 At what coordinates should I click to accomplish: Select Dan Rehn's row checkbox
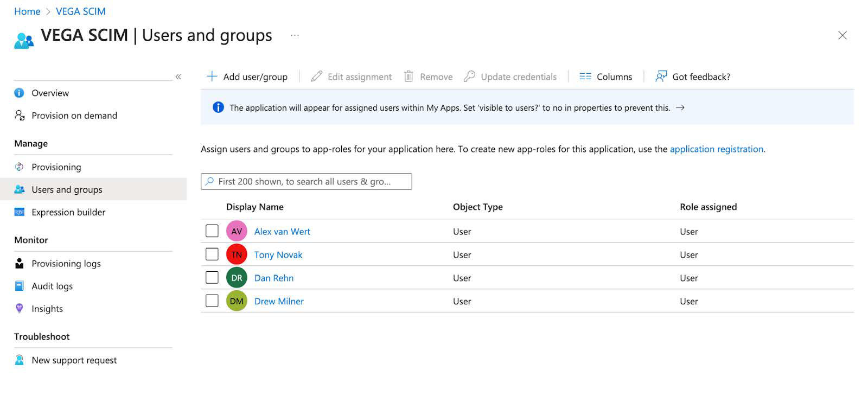pyautogui.click(x=212, y=277)
